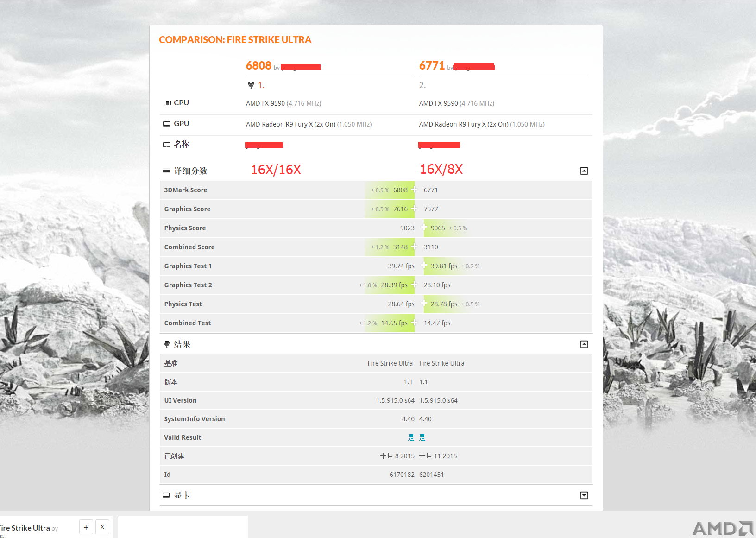The height and width of the screenshot is (538, 756).
Task: Click the Graphics Score value 7616
Action: (400, 209)
